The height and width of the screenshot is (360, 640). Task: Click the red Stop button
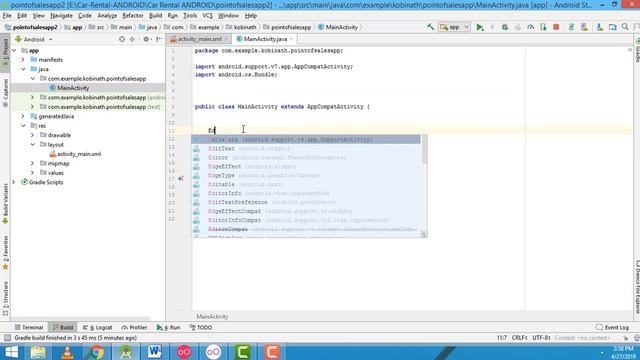tap(556, 27)
